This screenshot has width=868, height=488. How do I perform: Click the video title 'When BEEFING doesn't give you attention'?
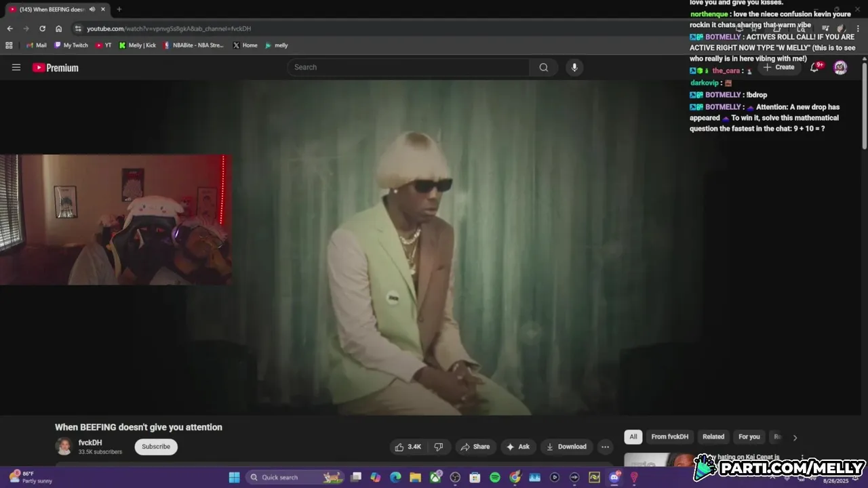138,427
